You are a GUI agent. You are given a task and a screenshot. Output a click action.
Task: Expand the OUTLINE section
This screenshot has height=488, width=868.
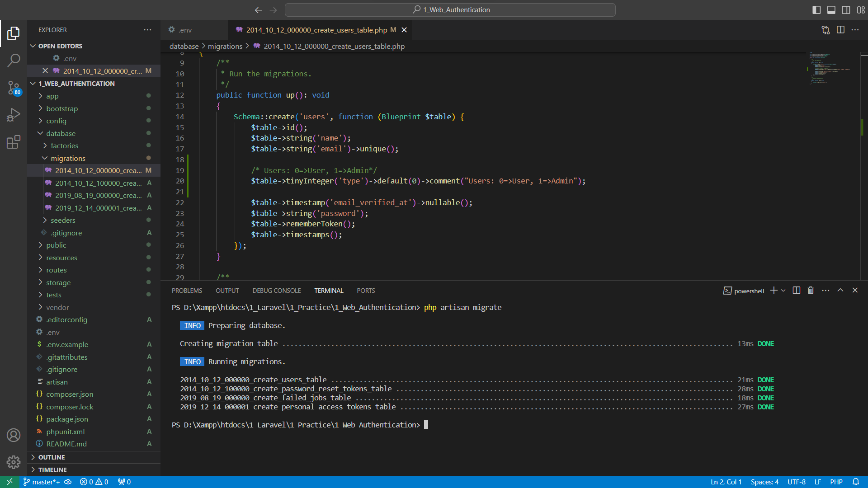pyautogui.click(x=52, y=457)
